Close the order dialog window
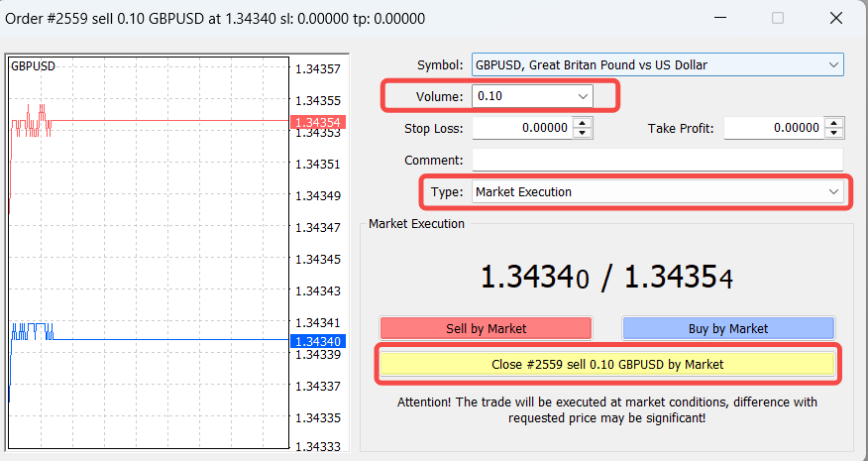This screenshot has width=868, height=461. click(834, 18)
